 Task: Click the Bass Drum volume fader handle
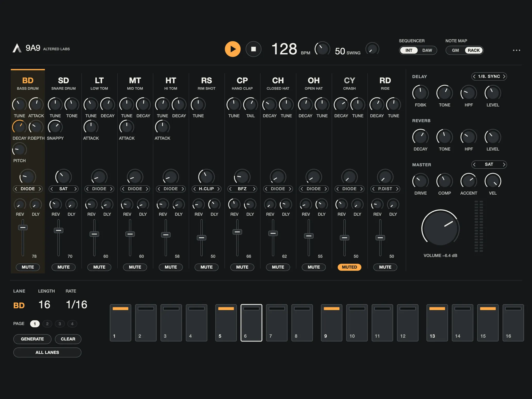(x=23, y=228)
